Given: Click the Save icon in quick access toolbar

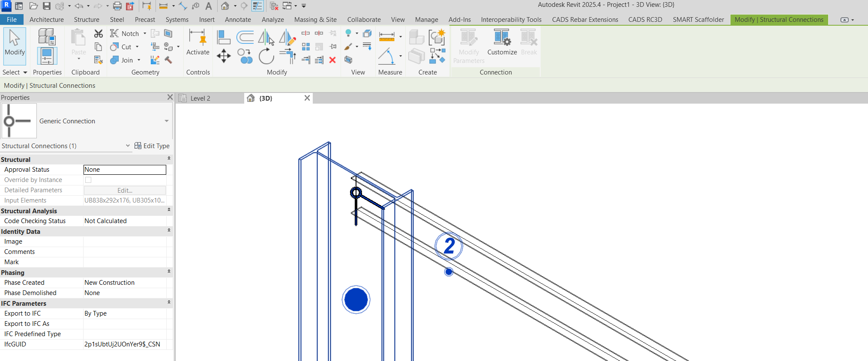Looking at the screenshot, I should [47, 6].
